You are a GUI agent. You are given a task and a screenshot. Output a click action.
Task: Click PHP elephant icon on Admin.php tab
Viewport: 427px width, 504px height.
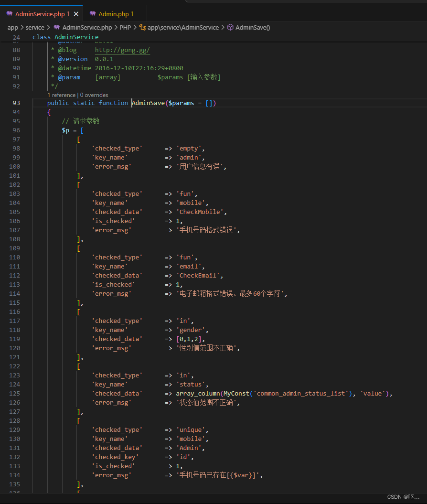(x=92, y=14)
